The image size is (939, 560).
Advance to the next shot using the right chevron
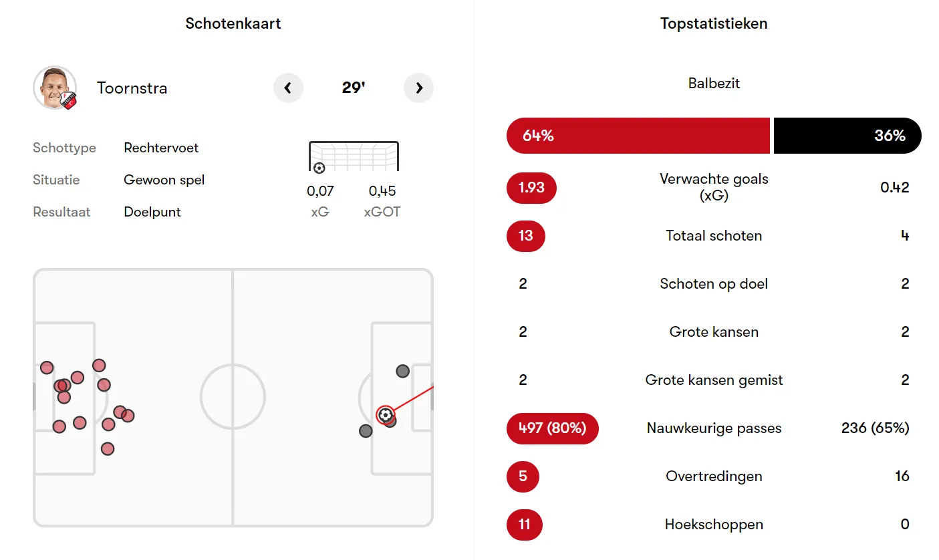[x=419, y=88]
